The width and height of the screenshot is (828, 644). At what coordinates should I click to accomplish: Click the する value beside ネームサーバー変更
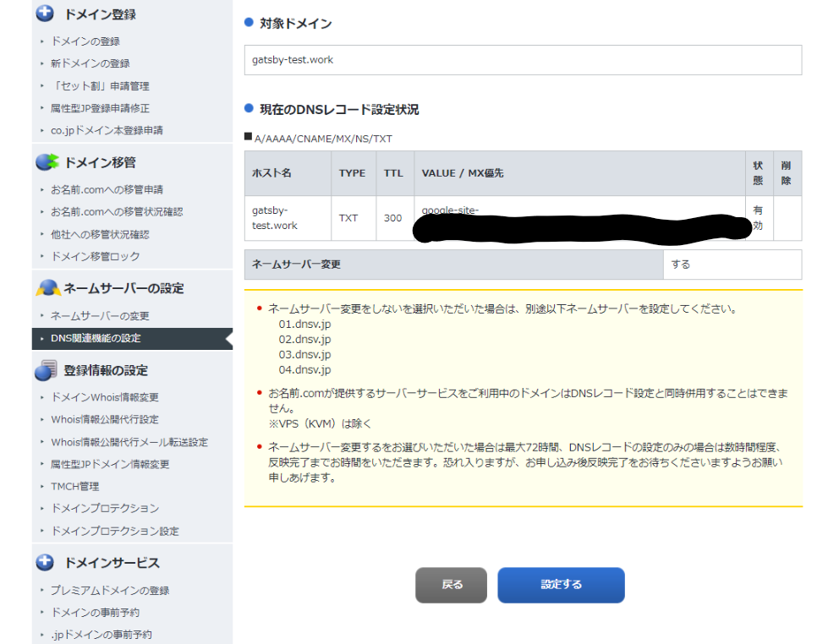pos(680,265)
